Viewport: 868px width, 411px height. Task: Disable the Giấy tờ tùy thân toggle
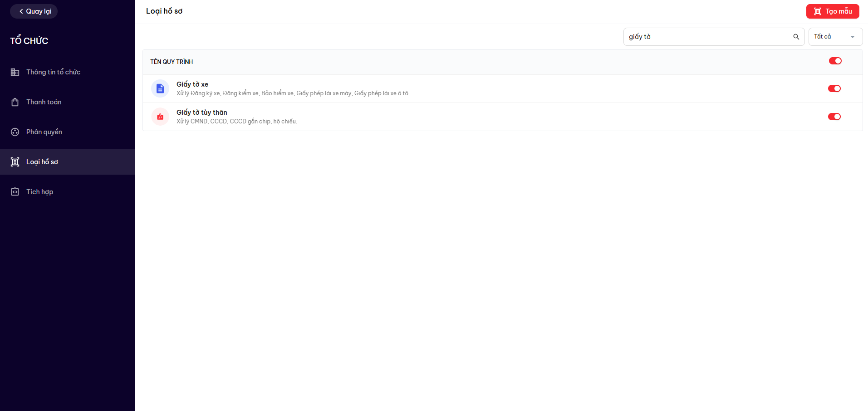click(834, 117)
